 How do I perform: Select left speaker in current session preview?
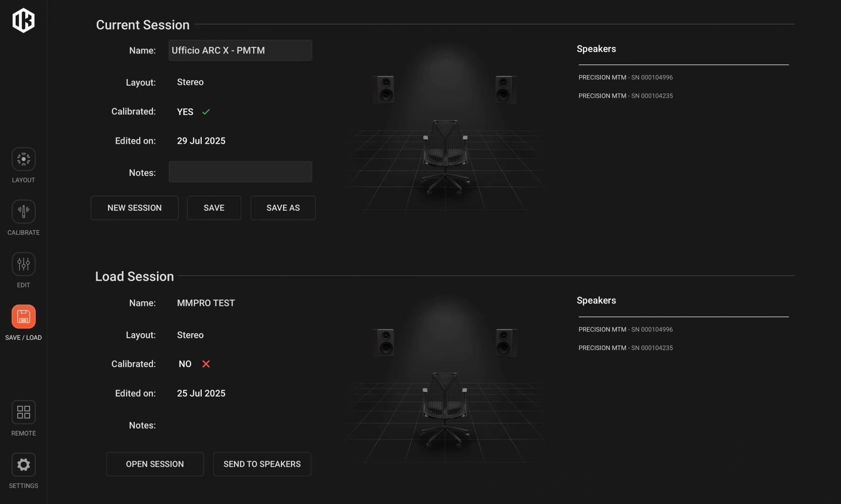(385, 89)
